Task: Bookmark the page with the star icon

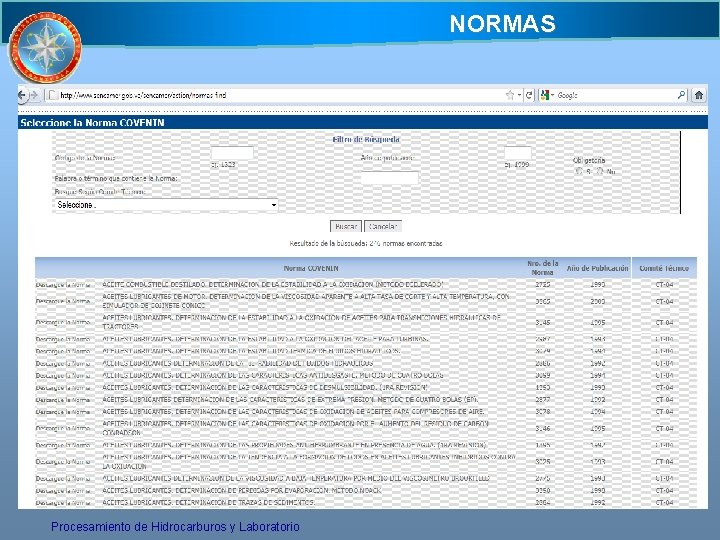Action: 510,95
